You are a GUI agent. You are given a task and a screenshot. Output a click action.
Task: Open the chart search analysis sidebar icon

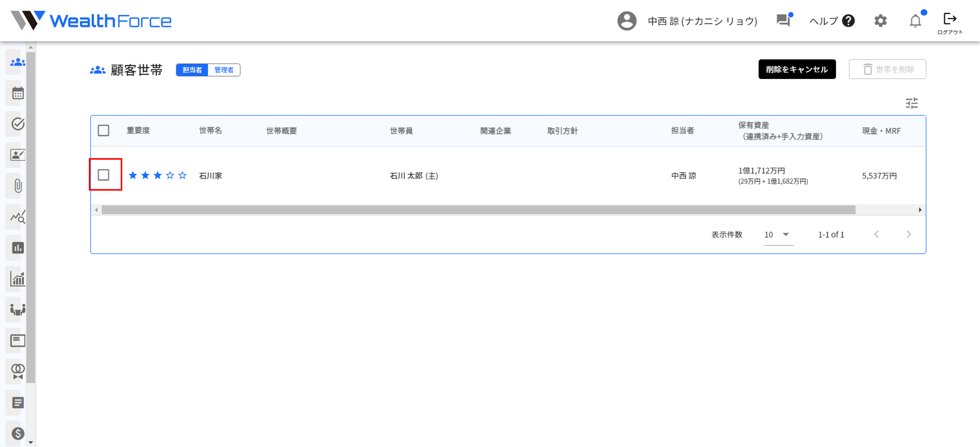click(x=18, y=217)
